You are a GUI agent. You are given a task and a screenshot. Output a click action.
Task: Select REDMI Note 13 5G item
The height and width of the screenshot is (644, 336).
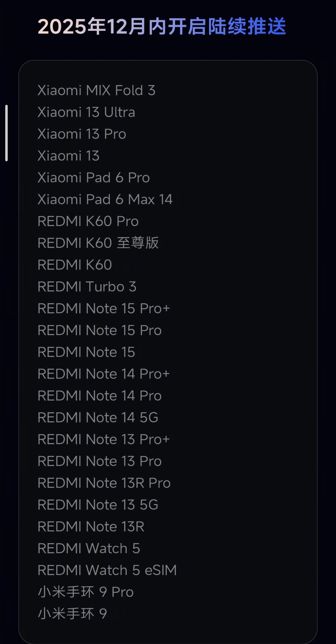coord(98,505)
